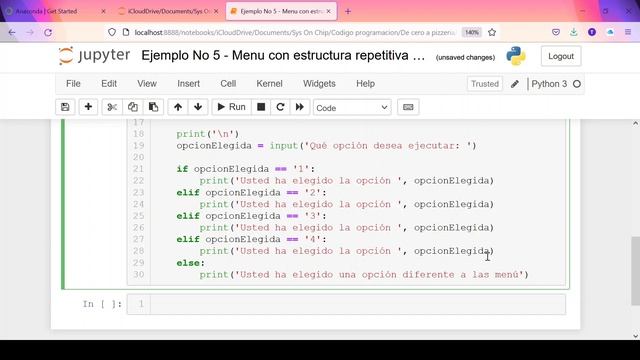Open the View menu
This screenshot has width=640, height=360.
click(x=147, y=84)
